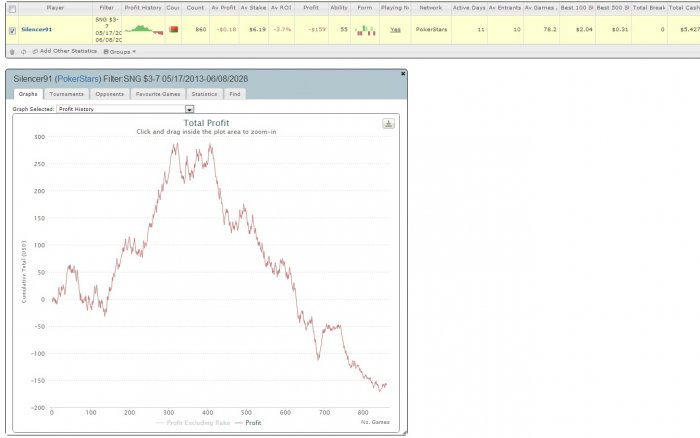Screen dimensions: 700x438
Task: Switch to the Graphs tab
Action: point(28,94)
